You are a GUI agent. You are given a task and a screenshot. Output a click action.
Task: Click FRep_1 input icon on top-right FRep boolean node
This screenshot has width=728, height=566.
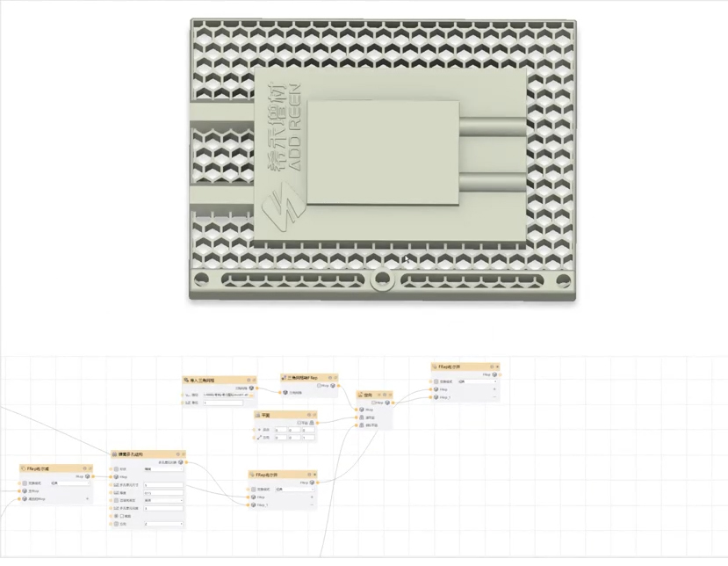[436, 397]
